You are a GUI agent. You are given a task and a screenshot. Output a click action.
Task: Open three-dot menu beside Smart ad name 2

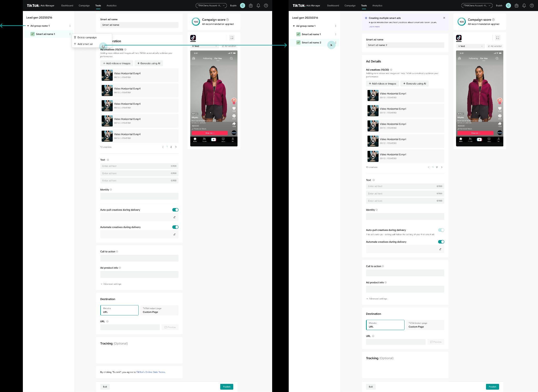tap(336, 43)
